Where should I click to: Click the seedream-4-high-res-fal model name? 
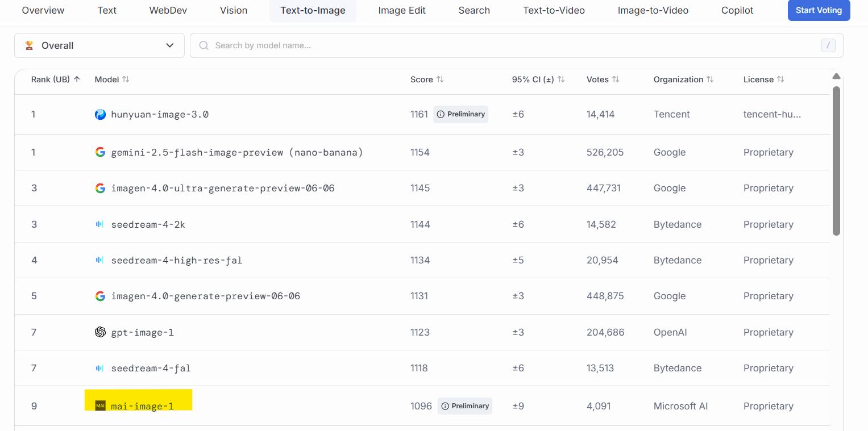[x=177, y=260]
